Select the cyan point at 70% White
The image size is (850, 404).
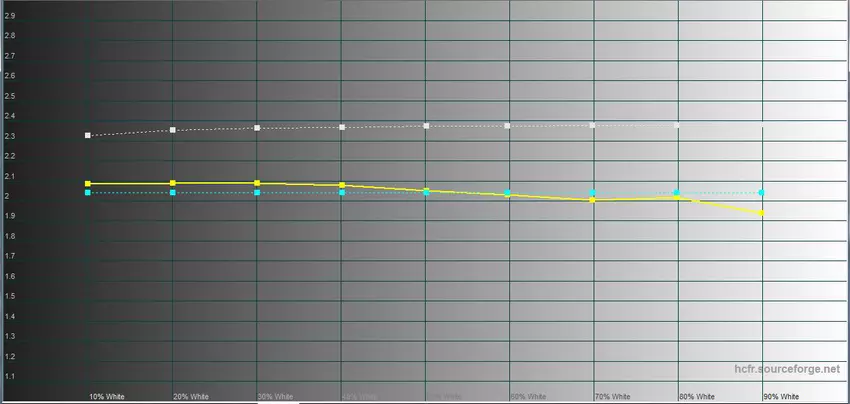[593, 192]
